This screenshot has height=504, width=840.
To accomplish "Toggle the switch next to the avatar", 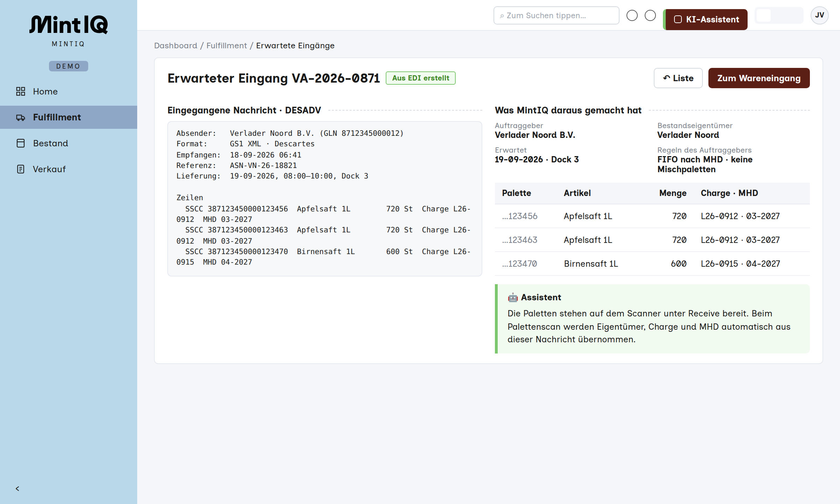I will (x=779, y=15).
